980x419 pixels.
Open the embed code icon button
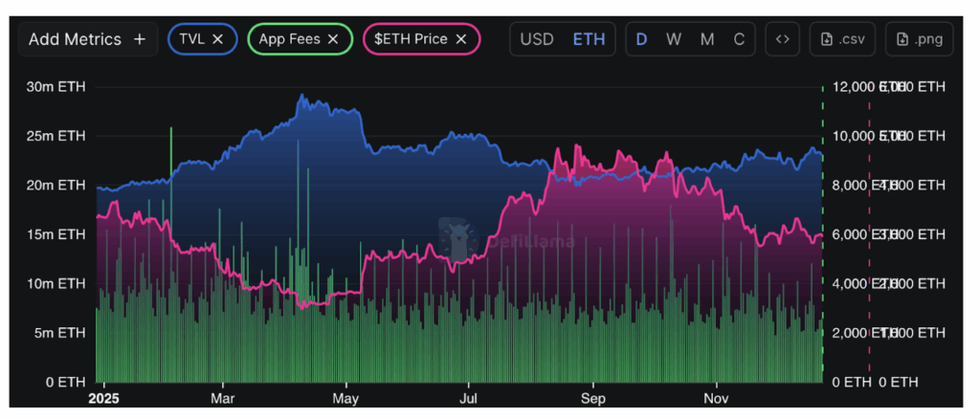[x=783, y=39]
